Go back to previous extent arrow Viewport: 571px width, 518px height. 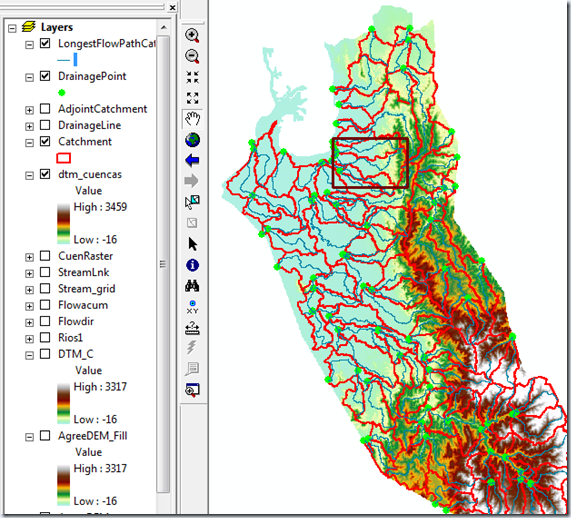click(192, 160)
